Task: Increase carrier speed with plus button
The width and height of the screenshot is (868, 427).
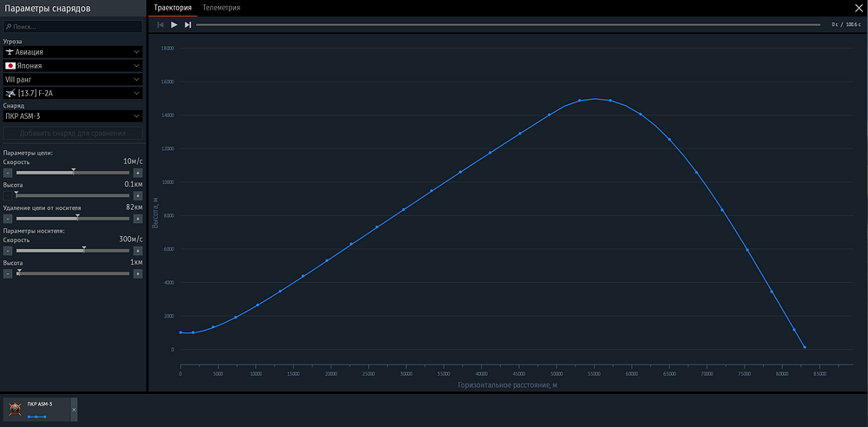Action: [x=138, y=251]
